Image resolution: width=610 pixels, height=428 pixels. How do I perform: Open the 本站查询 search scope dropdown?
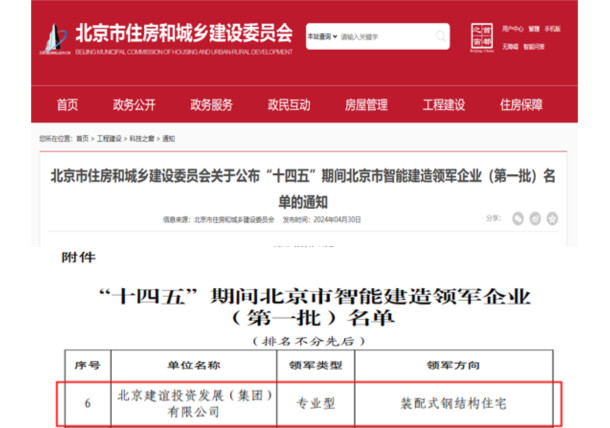tap(323, 37)
